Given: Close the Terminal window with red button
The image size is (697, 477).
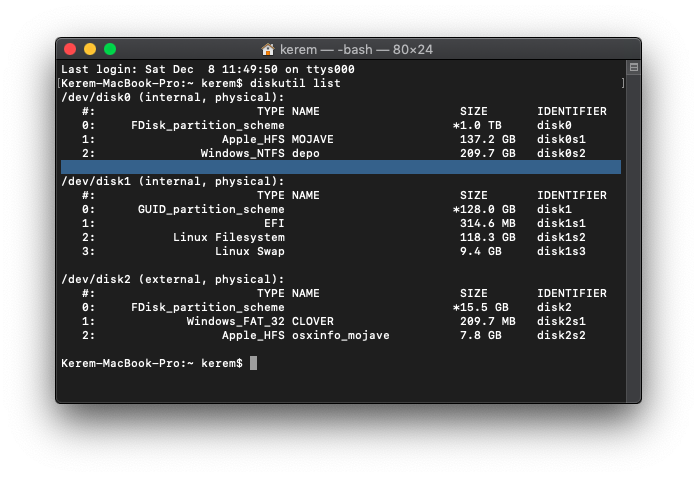Looking at the screenshot, I should tap(70, 49).
